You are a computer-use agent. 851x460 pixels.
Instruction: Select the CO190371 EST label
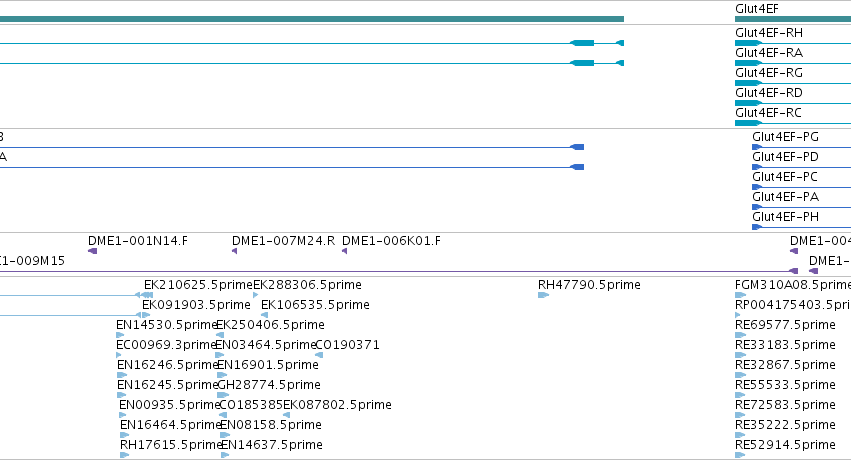point(347,345)
